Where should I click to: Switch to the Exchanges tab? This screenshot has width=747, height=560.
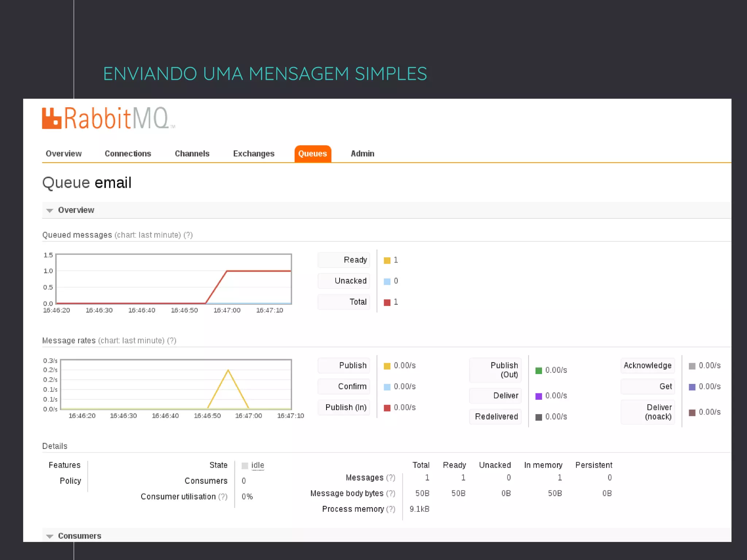[253, 154]
